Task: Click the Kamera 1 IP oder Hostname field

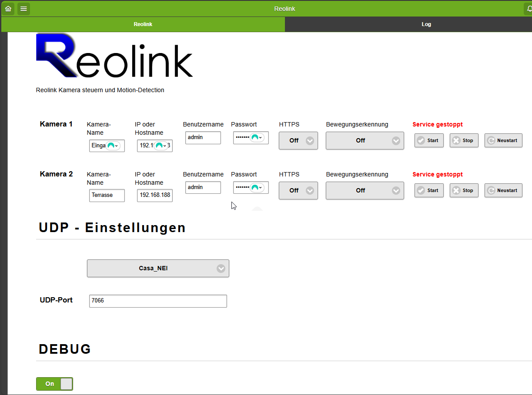Action: coord(155,146)
